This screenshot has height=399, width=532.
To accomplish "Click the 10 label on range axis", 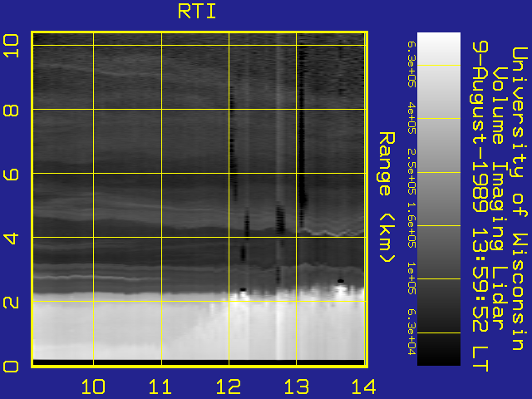I will pyautogui.click(x=11, y=46).
